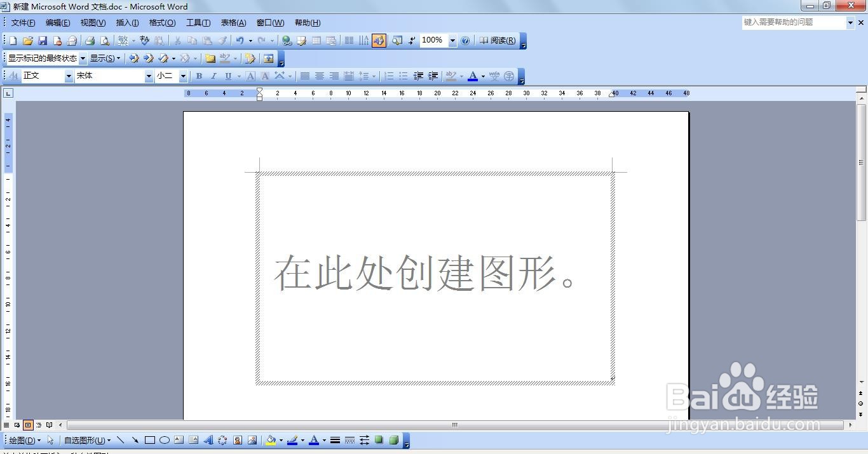Open the 自选图形 AutoShapes dropdown

(x=85, y=439)
